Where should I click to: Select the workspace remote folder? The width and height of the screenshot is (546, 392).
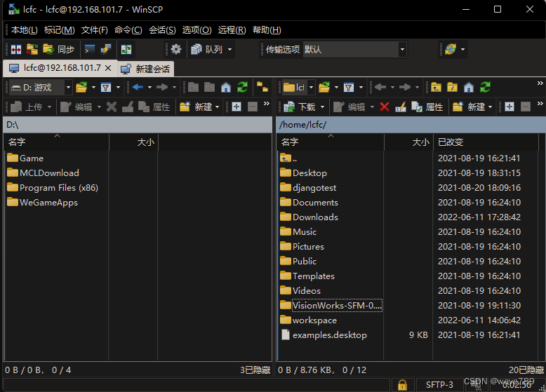(309, 320)
